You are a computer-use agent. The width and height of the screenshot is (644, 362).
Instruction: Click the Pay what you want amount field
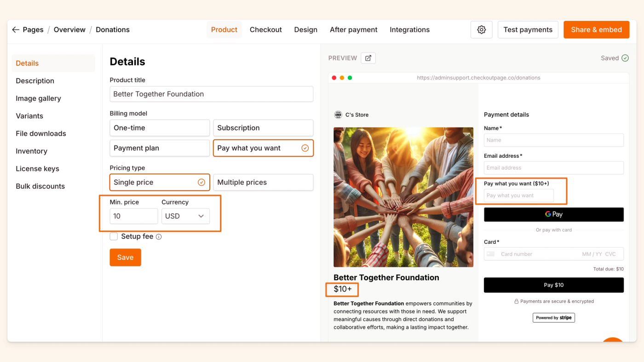(519, 195)
